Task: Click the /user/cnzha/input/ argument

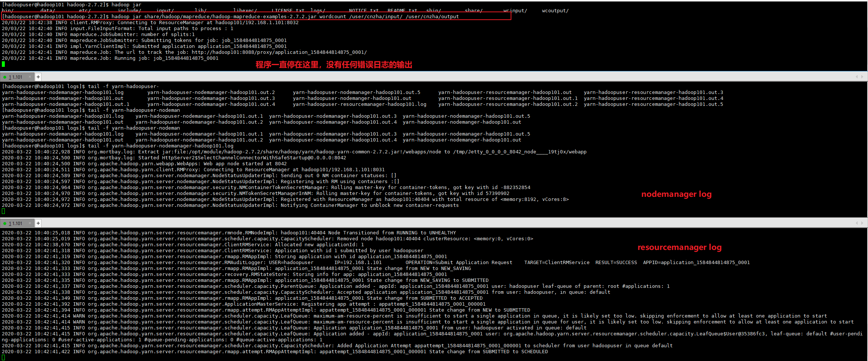Action: (x=376, y=17)
